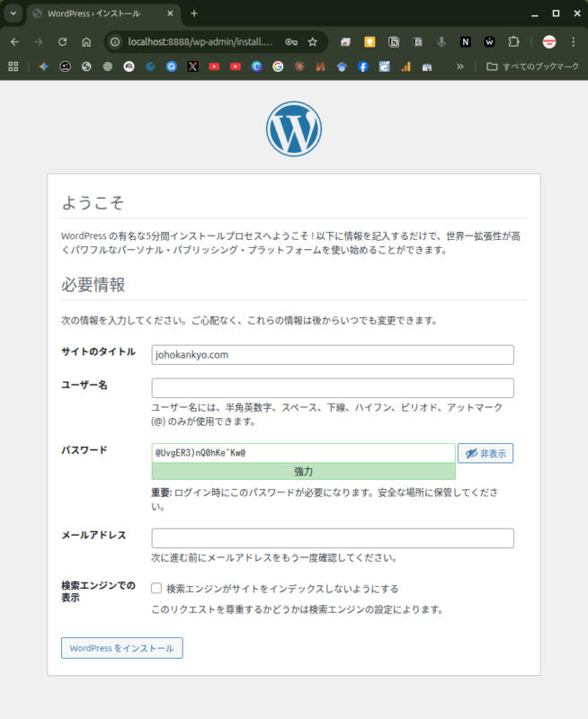Toggle password visibility with 非表示 button

(x=486, y=454)
